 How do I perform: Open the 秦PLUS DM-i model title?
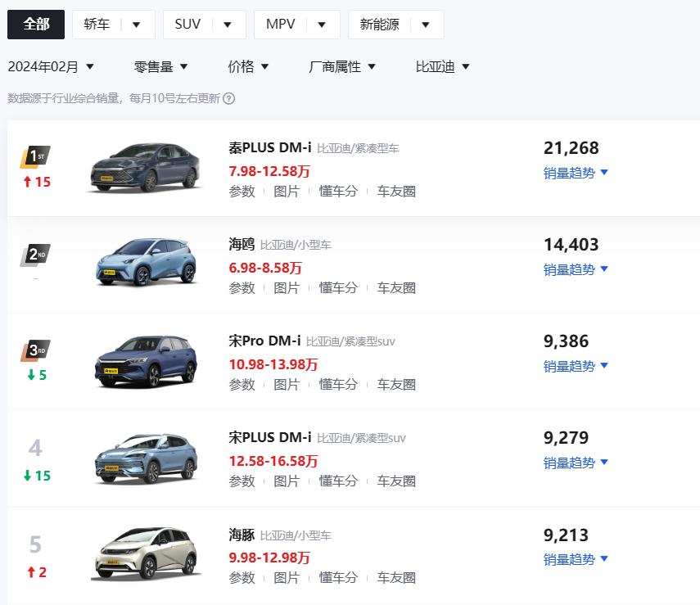pos(269,148)
